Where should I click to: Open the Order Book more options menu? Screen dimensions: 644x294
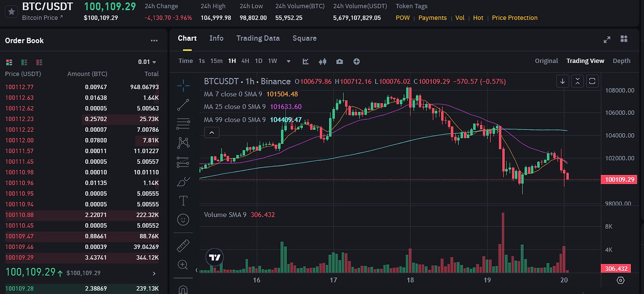pyautogui.click(x=154, y=41)
